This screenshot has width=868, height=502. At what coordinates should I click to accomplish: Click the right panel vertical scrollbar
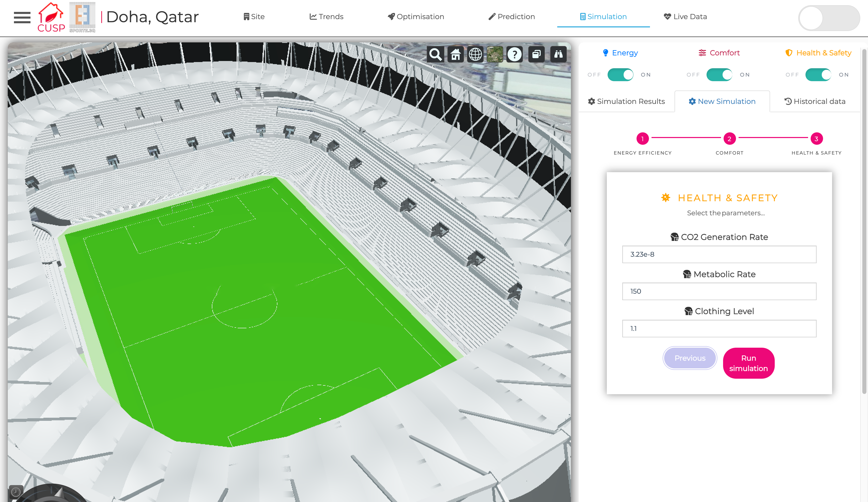coord(864,221)
